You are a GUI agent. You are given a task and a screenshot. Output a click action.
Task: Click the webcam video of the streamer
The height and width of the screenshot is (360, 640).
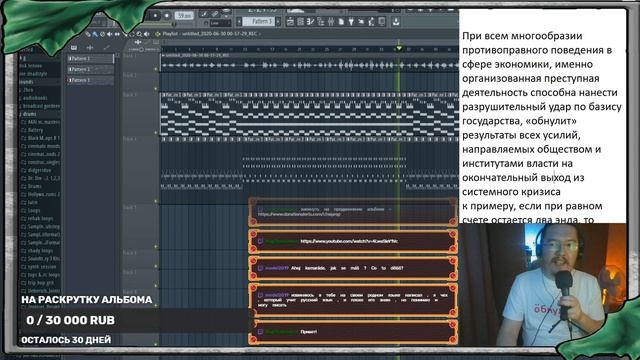tap(542, 284)
